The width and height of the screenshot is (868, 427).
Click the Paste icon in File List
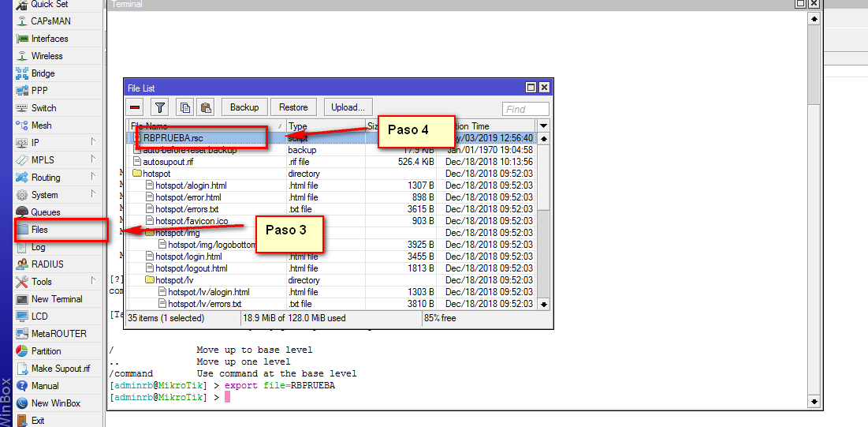click(205, 107)
